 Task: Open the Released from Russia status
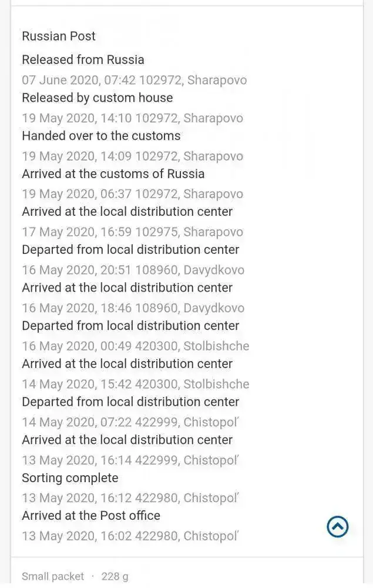(83, 59)
